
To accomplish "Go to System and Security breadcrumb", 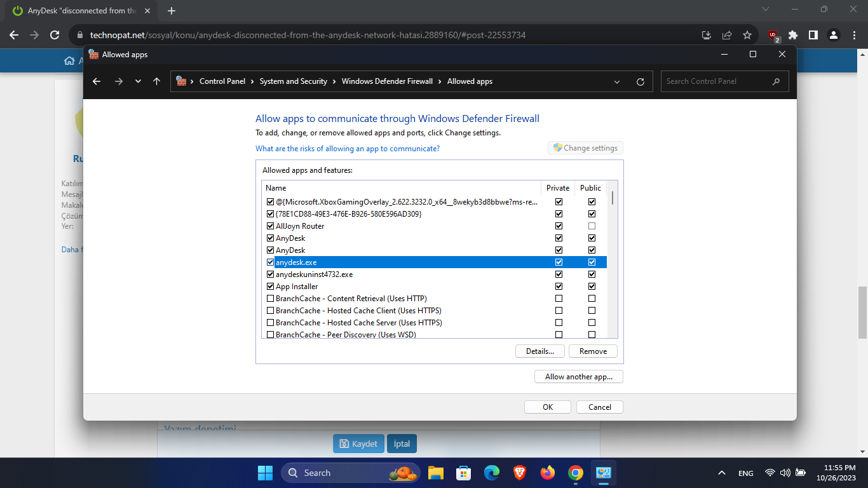I will point(294,81).
